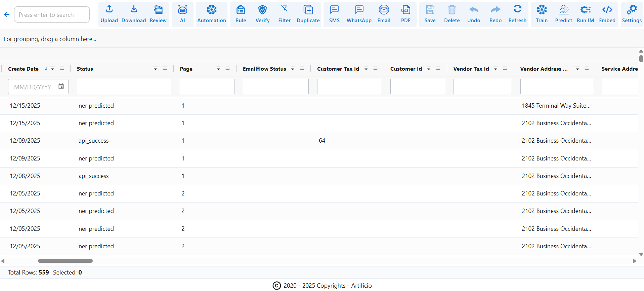644x291 pixels.
Task: Open Customer Tax Id filter icon
Action: click(366, 68)
